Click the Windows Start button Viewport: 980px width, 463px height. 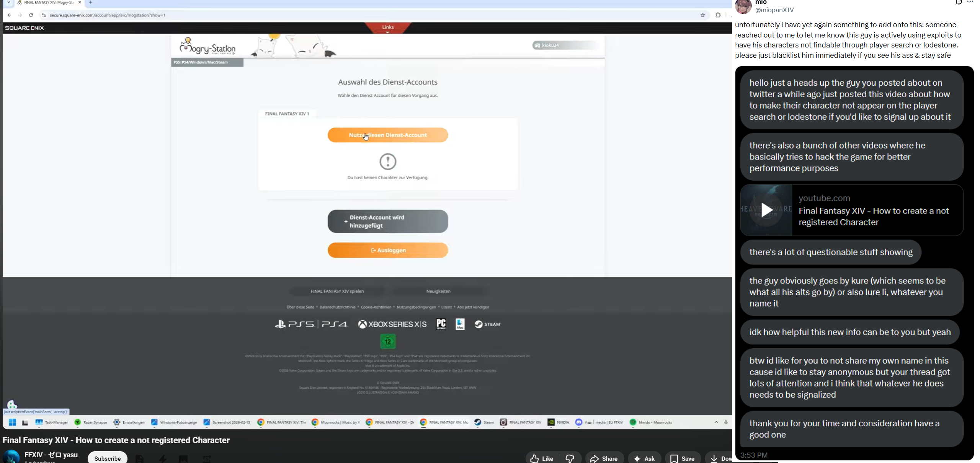[12, 422]
